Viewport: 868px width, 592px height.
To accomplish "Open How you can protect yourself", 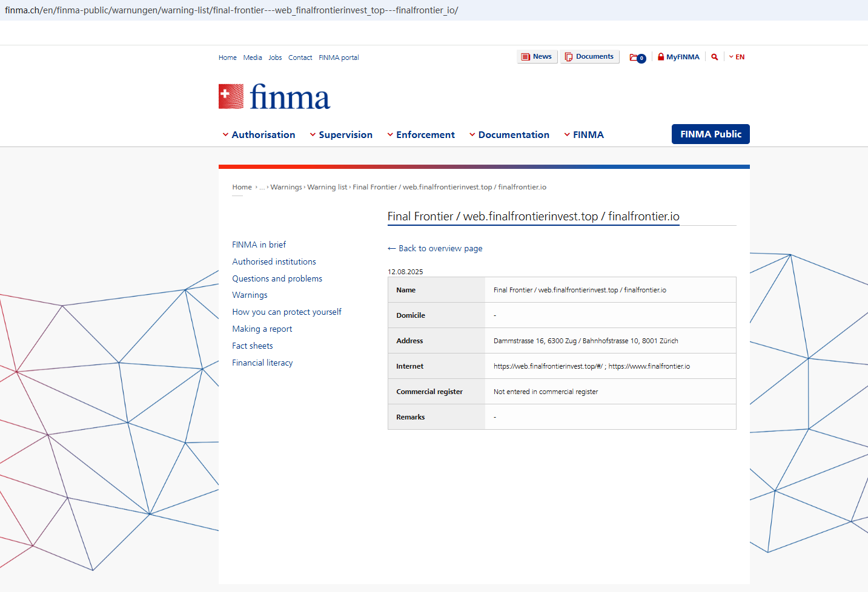I will point(287,312).
